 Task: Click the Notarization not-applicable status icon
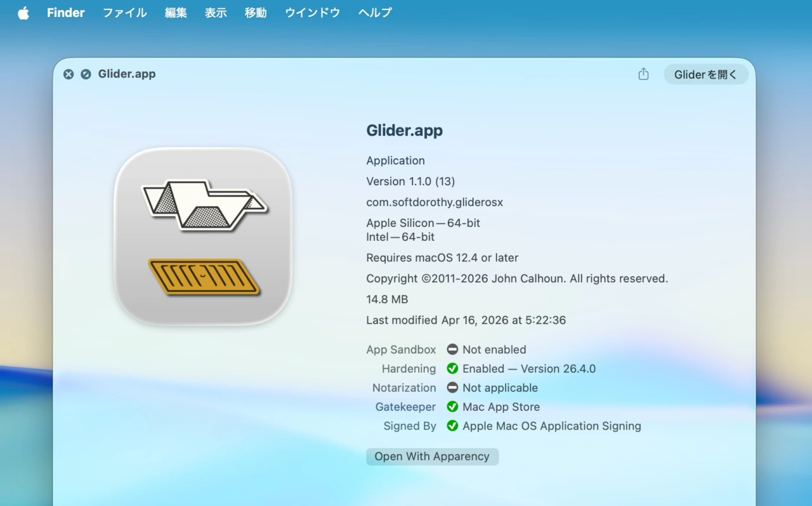[452, 387]
